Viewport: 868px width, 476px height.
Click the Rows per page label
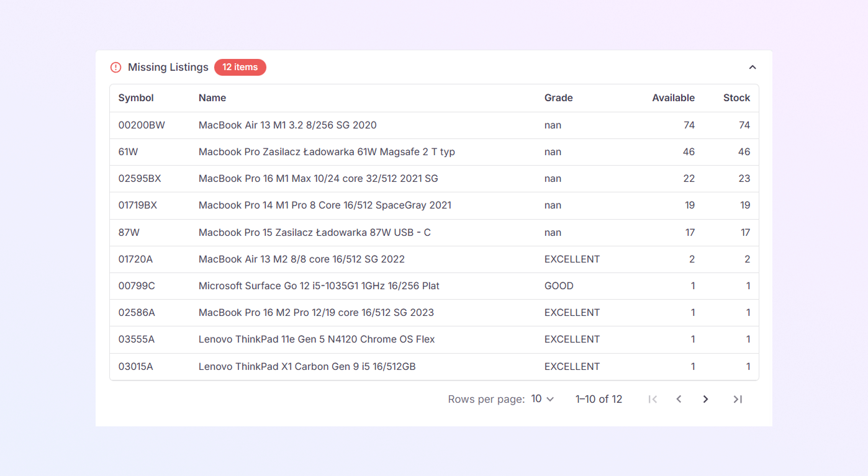486,399
